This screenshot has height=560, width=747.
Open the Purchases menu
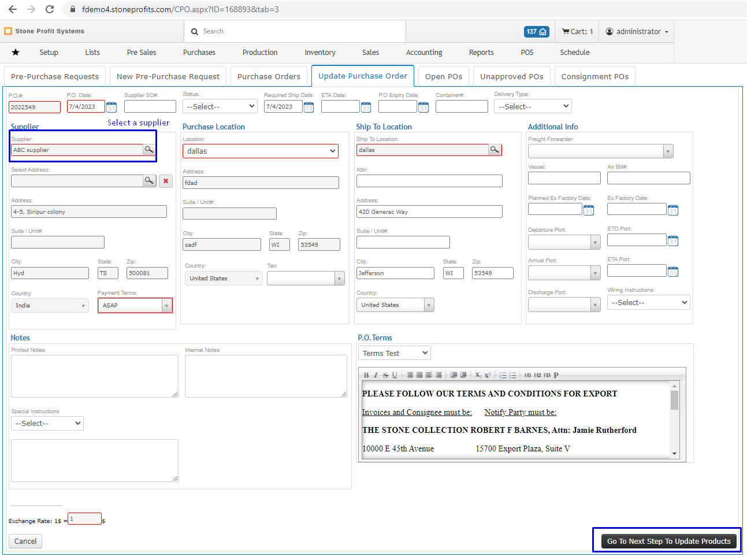point(199,52)
